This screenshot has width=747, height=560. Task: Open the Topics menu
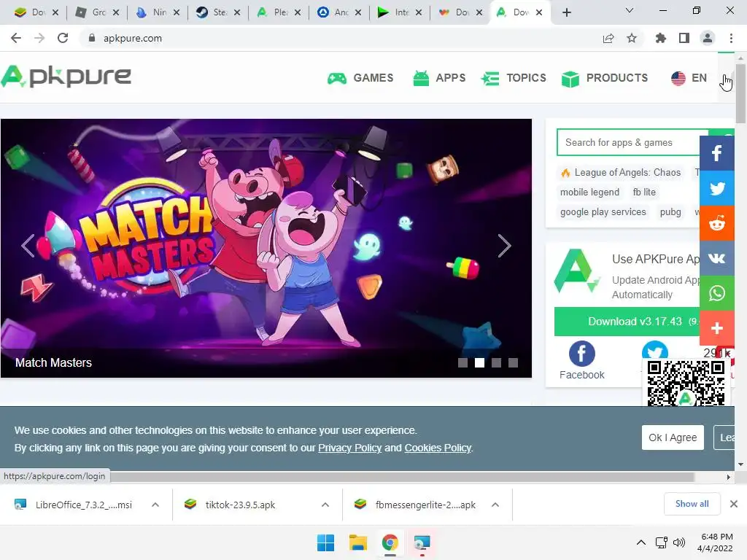[513, 78]
